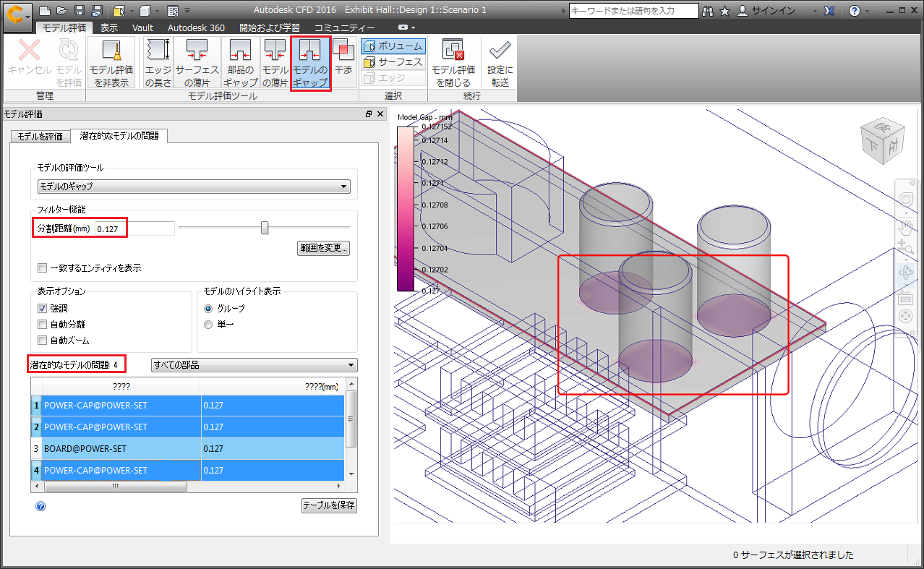Toggle 一致するエンティティを表示 checkbox
Screen dimensions: 924x569
click(x=42, y=268)
